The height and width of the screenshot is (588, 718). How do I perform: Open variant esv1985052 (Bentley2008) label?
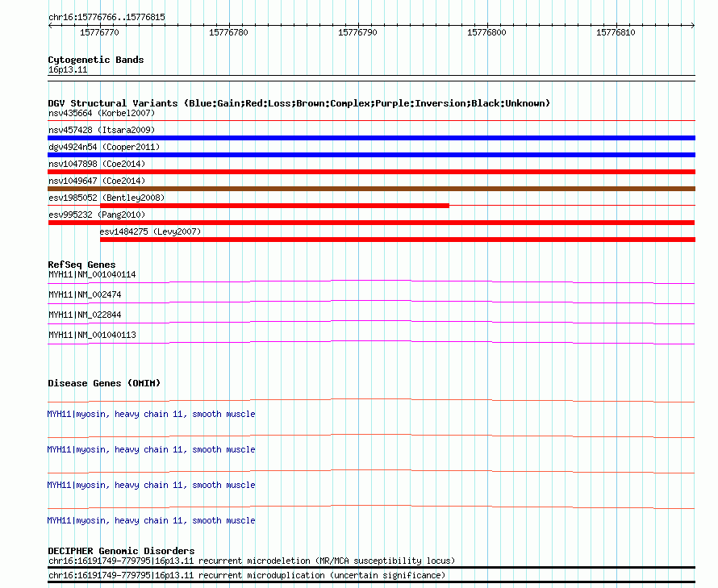point(106,198)
